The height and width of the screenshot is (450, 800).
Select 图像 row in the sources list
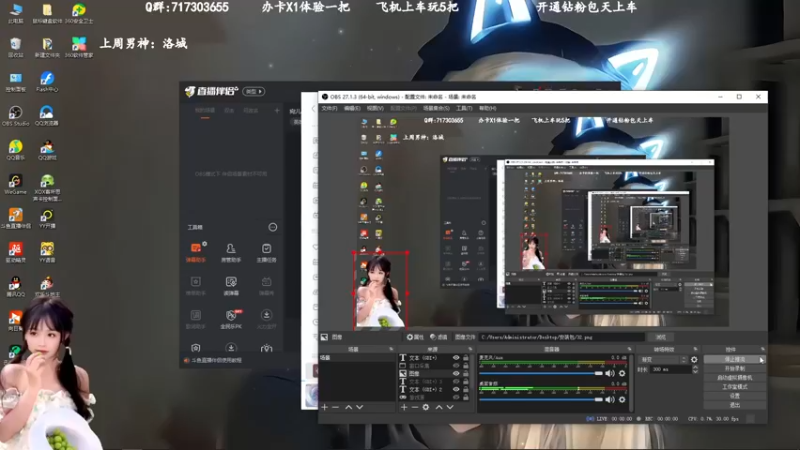pos(434,373)
